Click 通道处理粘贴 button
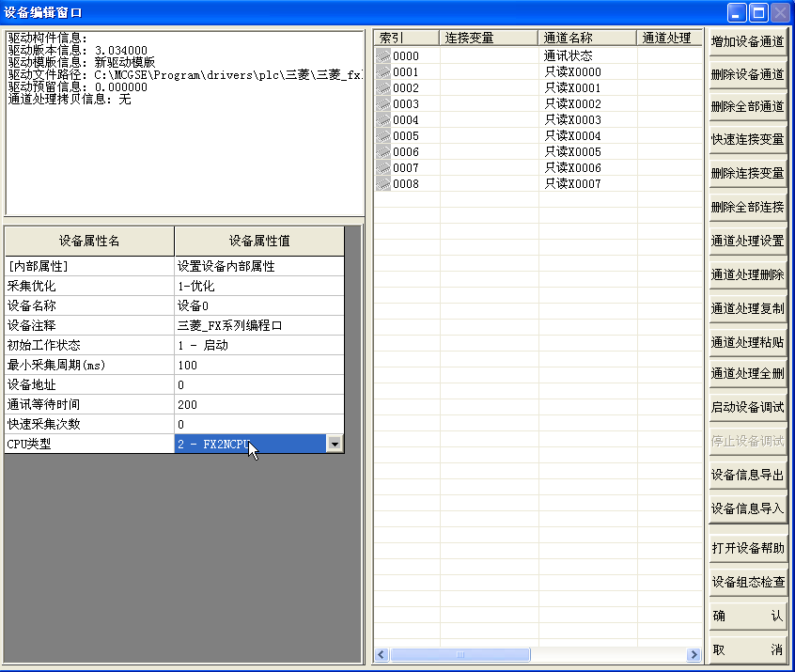Screen dimensions: 795x672 (747, 342)
